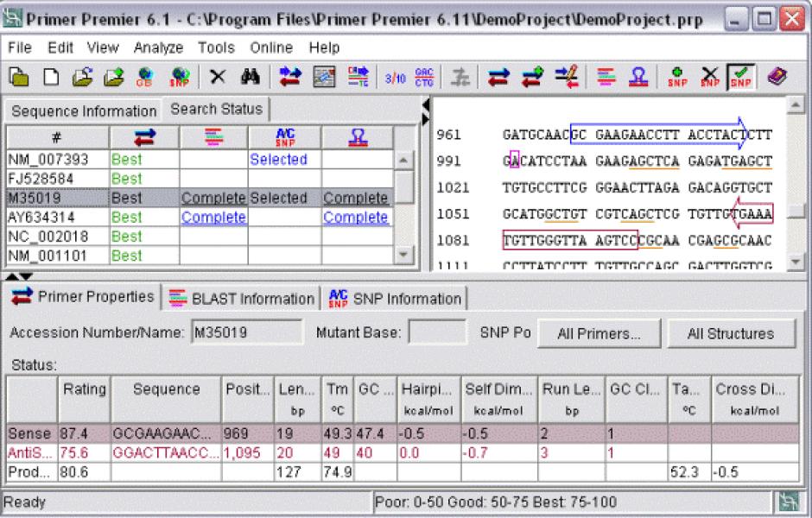Click the open folder icon in toolbar

click(82, 77)
